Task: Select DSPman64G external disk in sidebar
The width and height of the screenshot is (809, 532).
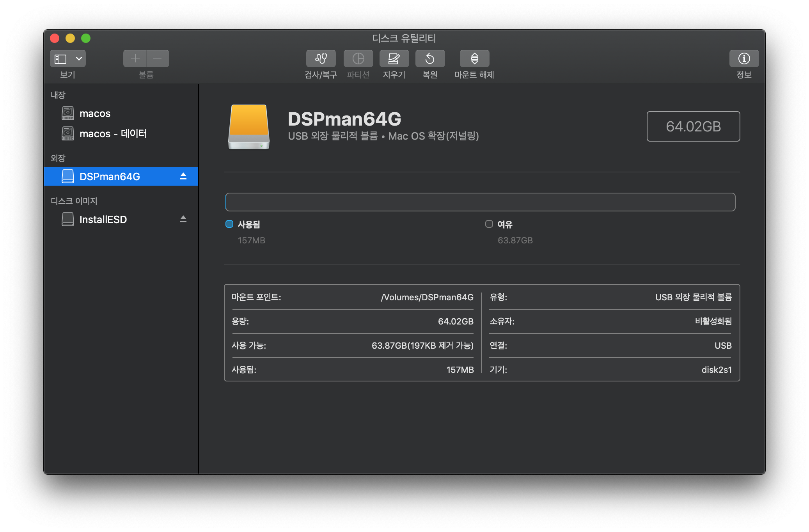Action: [x=110, y=177]
